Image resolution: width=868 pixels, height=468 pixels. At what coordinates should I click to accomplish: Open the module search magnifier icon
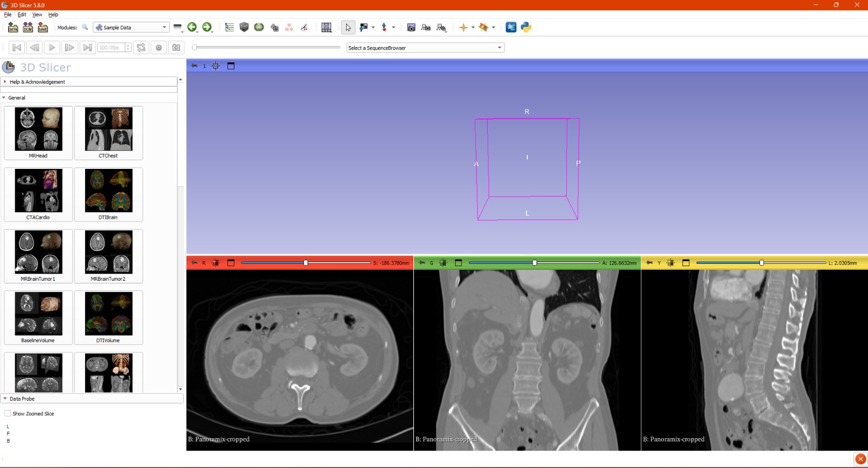coord(85,27)
